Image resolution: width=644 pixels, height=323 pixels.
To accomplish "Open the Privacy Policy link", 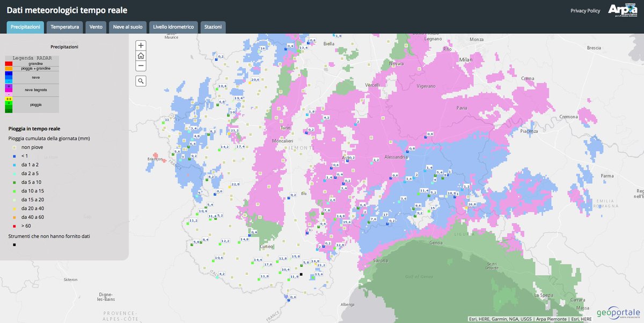I will point(585,11).
